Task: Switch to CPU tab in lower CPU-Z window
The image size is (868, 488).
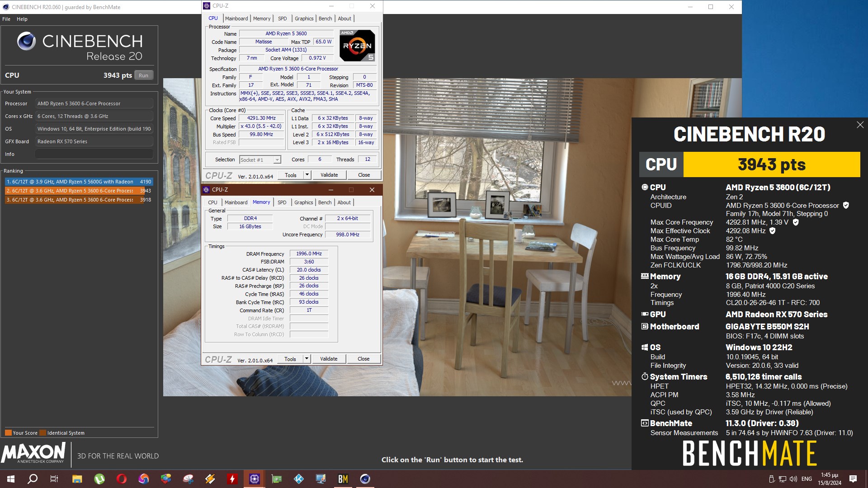Action: click(212, 202)
